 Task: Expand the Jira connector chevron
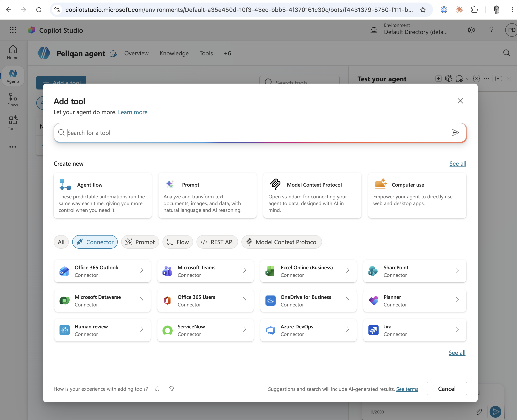tap(457, 329)
